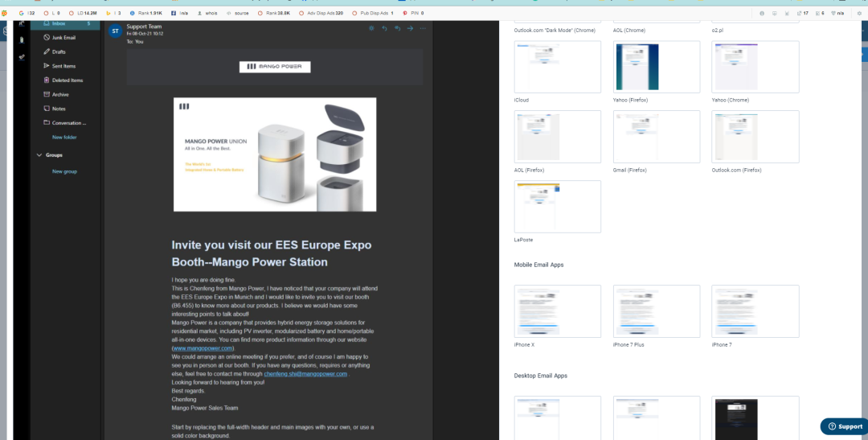
Task: Click New folder link
Action: pyautogui.click(x=64, y=138)
